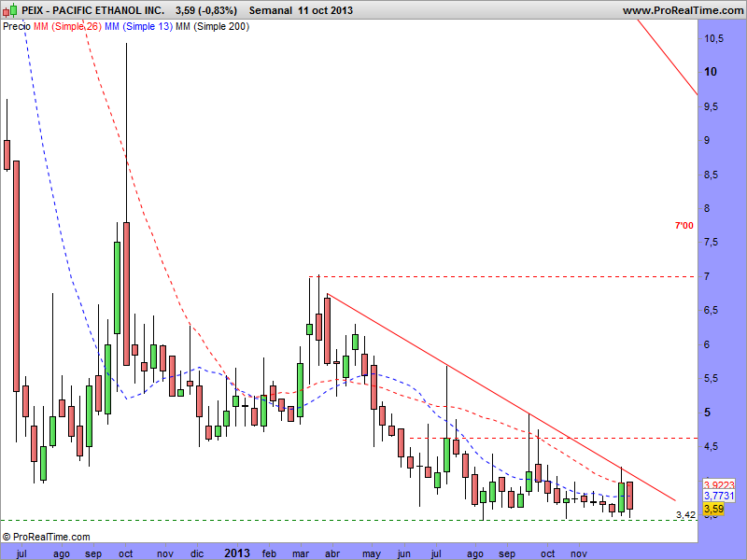This screenshot has width=747, height=560.
Task: Click the bold 10 price scale label
Action: pyautogui.click(x=711, y=72)
